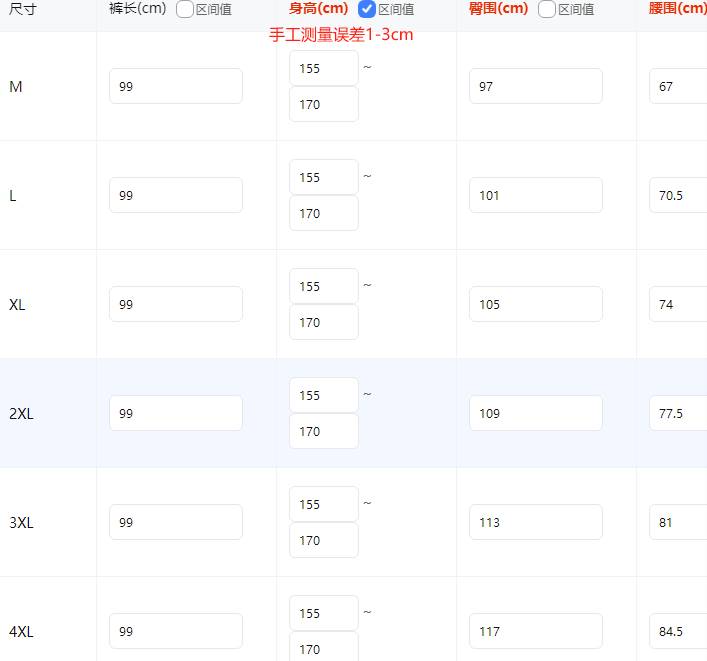Click the 裤长 input in the L row
The image size is (707, 661).
point(175,195)
